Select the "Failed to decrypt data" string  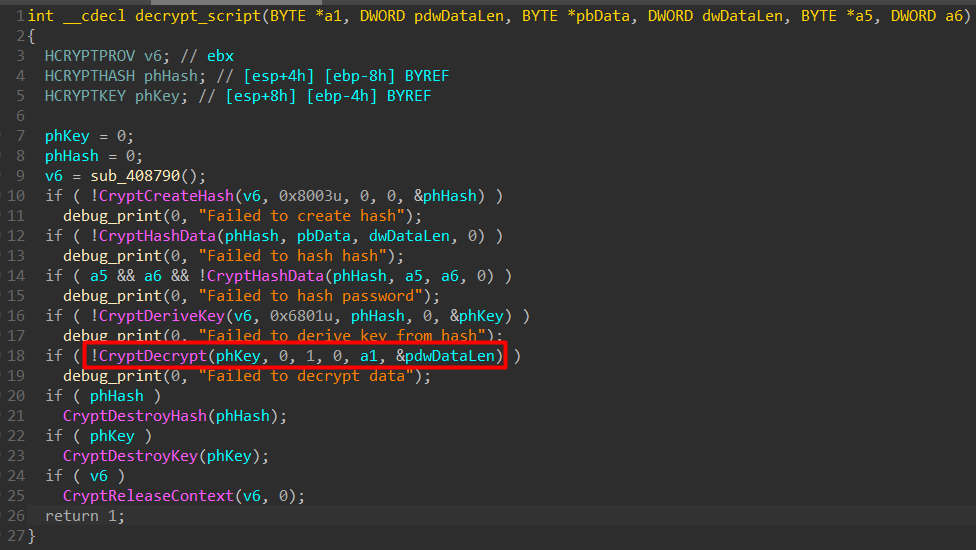tap(306, 376)
